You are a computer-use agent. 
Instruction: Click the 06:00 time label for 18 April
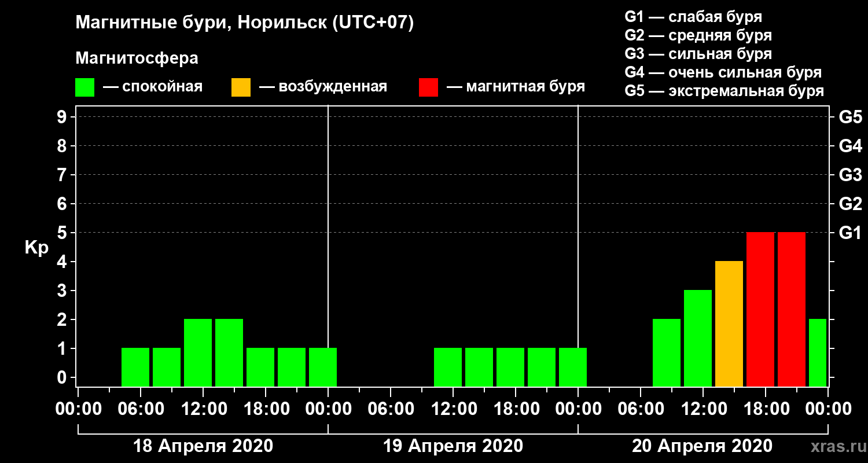[x=141, y=409]
